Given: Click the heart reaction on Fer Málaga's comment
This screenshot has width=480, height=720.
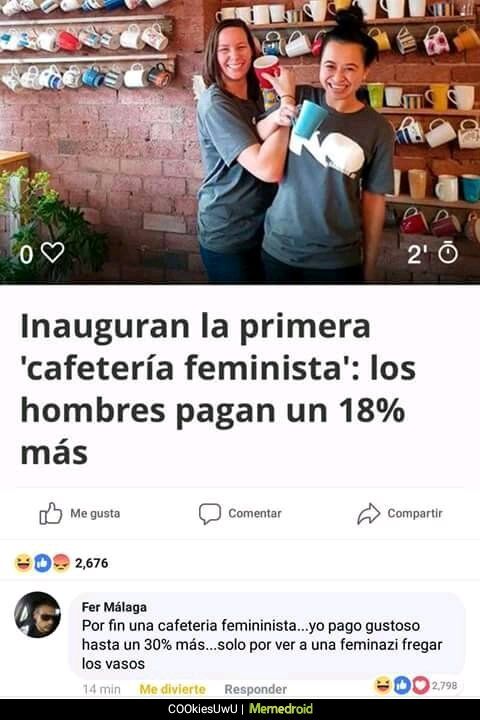Looking at the screenshot, I should coord(420,686).
